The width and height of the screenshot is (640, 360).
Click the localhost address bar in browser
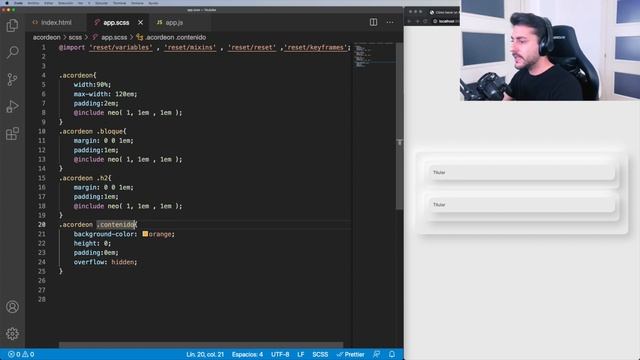pos(446,21)
